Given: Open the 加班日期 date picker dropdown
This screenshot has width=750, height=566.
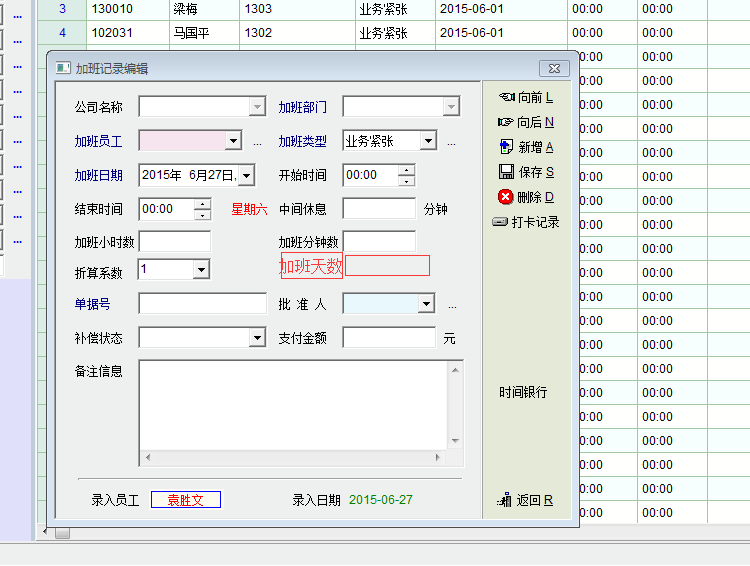Looking at the screenshot, I should click(x=246, y=175).
